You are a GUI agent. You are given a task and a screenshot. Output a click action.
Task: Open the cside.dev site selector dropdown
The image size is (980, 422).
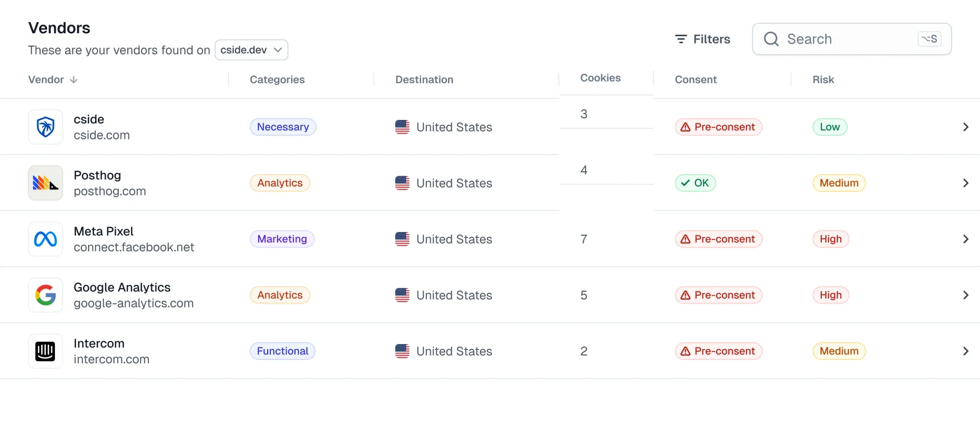coord(251,49)
